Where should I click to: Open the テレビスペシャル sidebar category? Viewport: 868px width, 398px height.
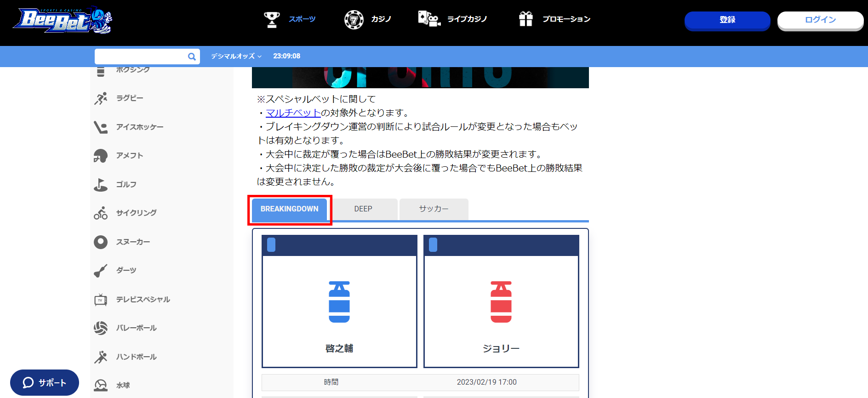click(x=143, y=299)
